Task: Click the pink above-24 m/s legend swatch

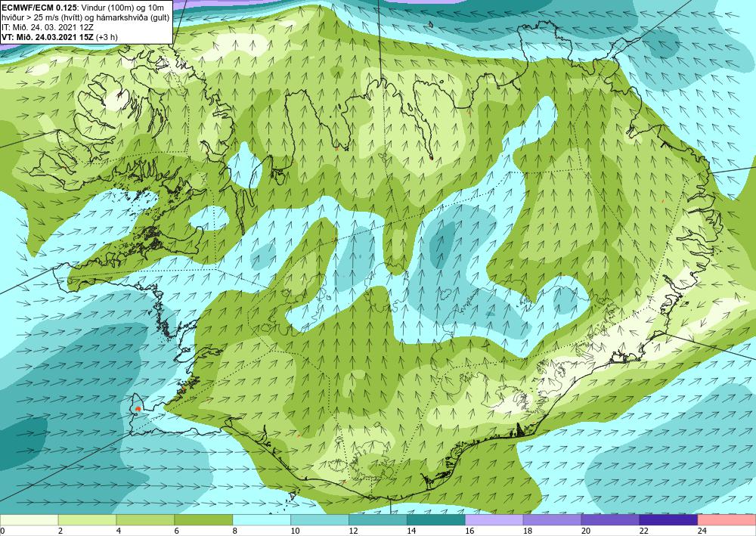Action: pos(727,520)
